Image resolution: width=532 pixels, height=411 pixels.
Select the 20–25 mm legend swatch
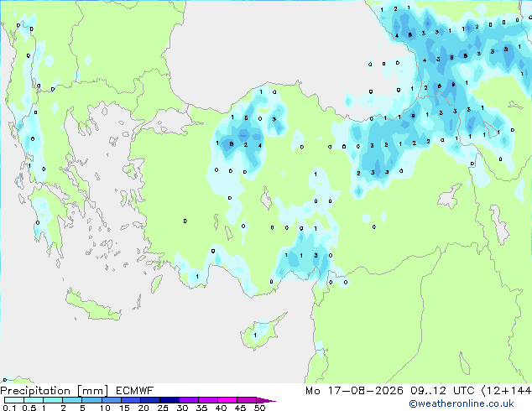[149, 400]
